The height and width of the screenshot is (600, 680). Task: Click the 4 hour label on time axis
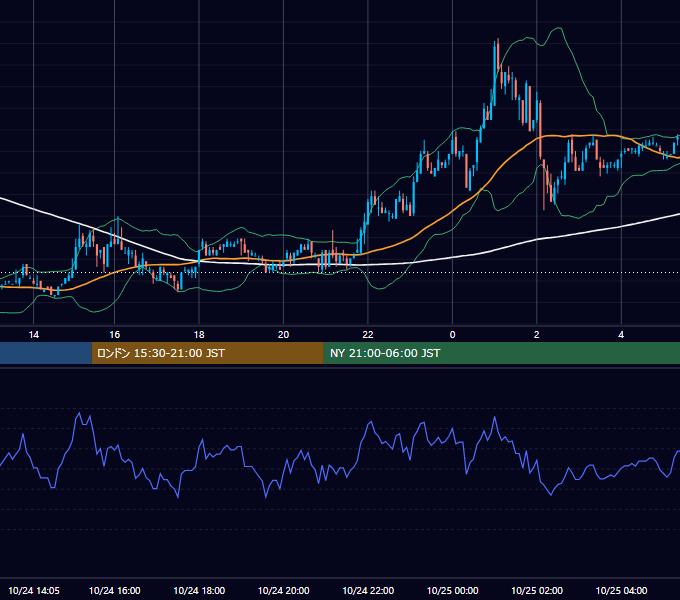tap(621, 335)
